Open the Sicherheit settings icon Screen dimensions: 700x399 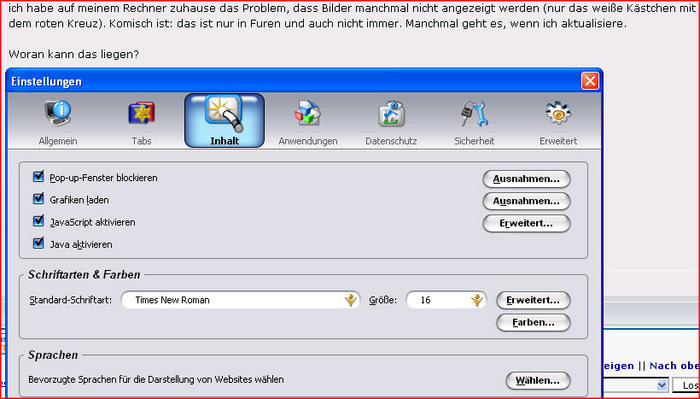[474, 121]
